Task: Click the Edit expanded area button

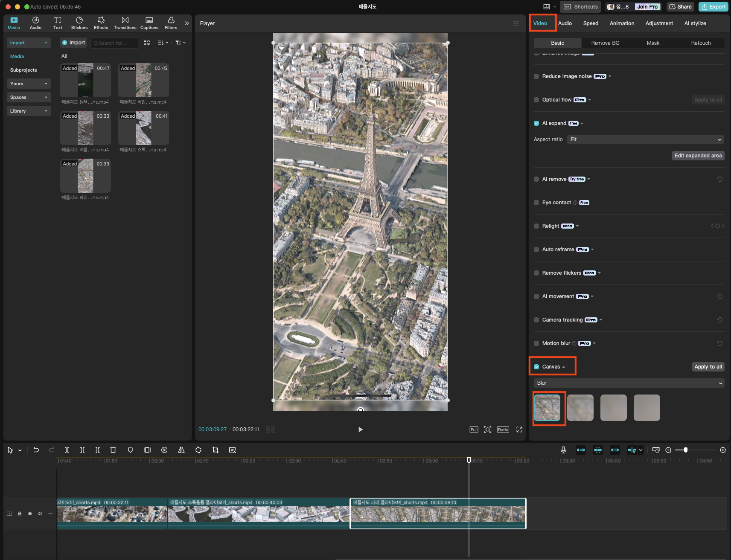Action: point(698,156)
